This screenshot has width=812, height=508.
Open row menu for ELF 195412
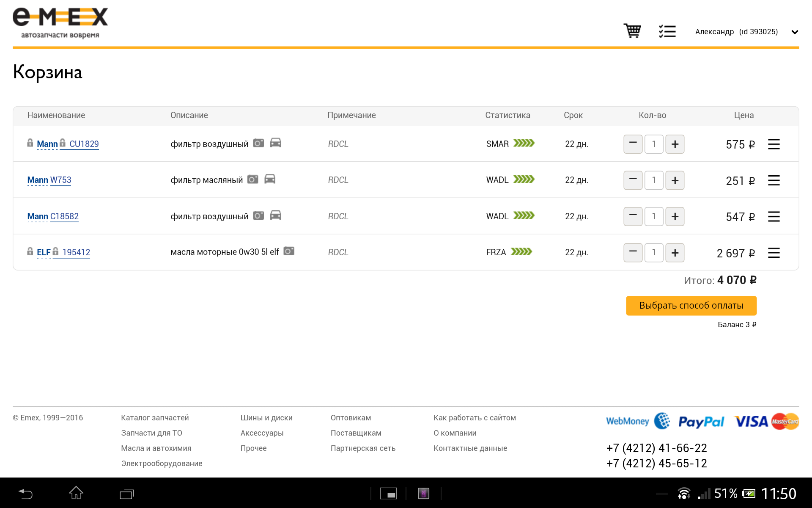(x=774, y=253)
